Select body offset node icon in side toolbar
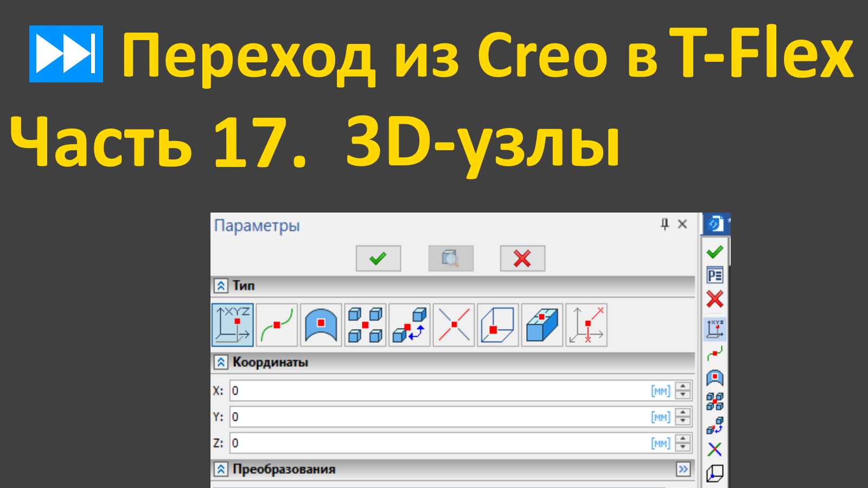Viewport: 868px width, 488px height. [x=715, y=425]
